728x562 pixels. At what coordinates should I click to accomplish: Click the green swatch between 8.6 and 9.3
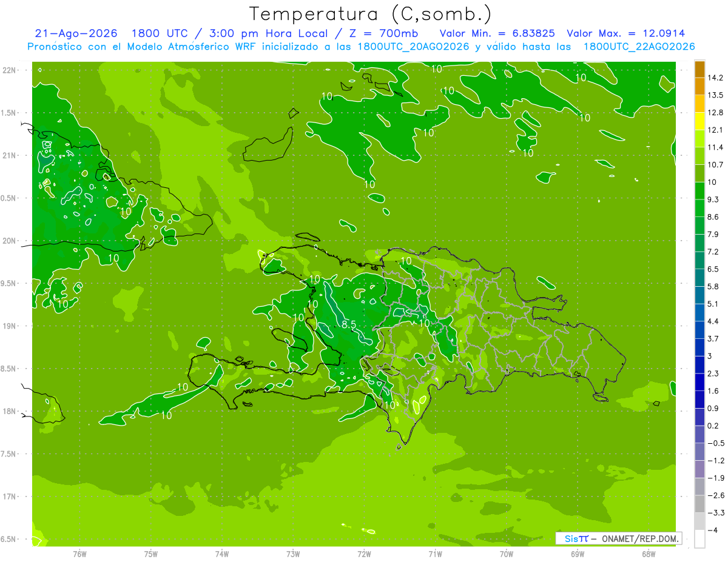coord(699,208)
